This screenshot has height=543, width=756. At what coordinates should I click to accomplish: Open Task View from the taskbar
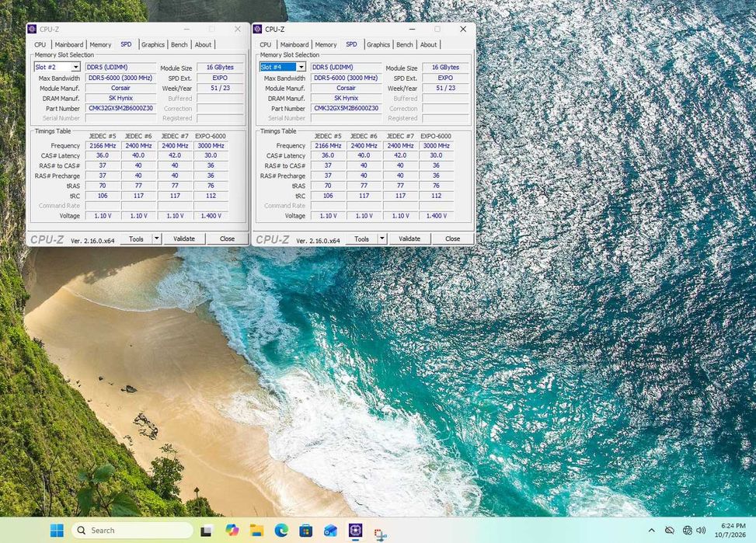(207, 531)
